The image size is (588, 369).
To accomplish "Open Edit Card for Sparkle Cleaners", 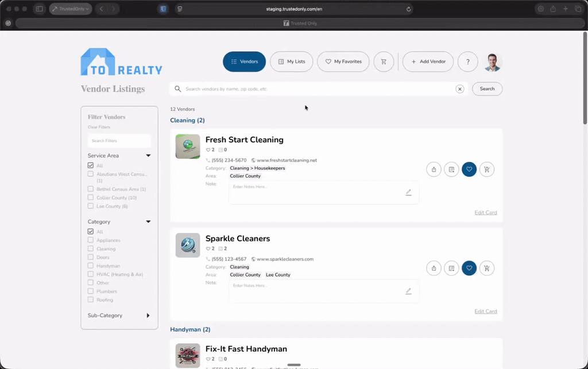I will (x=486, y=311).
